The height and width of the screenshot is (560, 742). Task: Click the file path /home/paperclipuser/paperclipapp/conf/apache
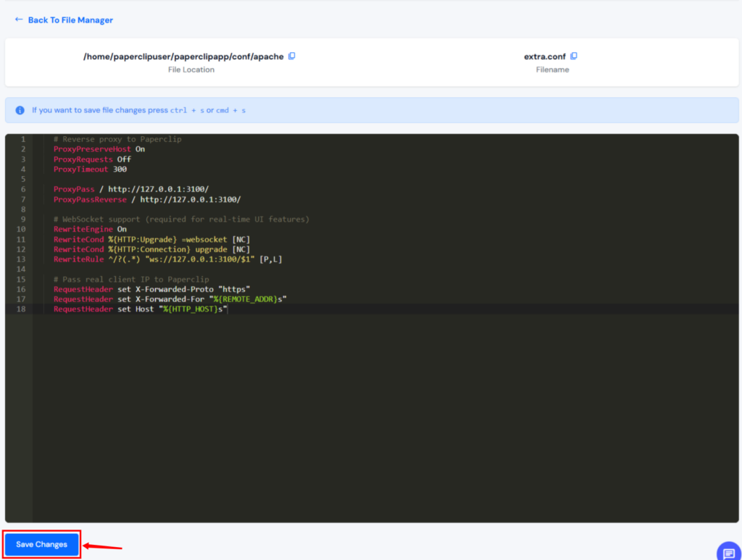point(183,57)
